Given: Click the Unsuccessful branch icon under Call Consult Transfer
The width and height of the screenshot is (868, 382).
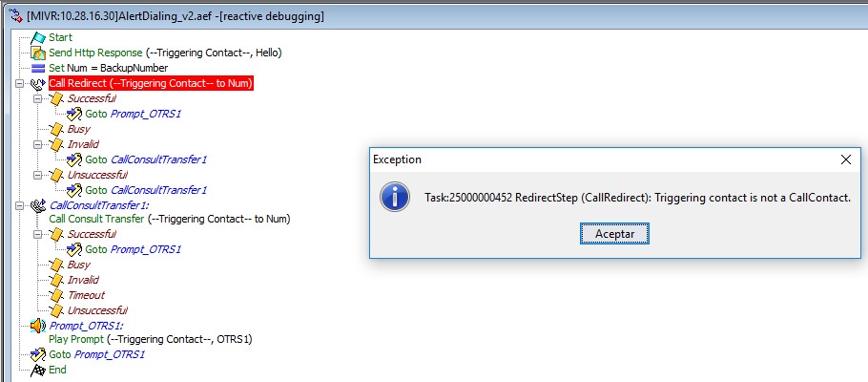Looking at the screenshot, I should (56, 310).
